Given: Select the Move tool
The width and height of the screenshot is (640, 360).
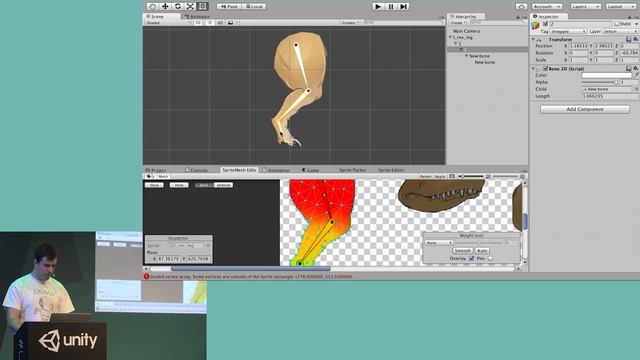Looking at the screenshot, I should pos(165,7).
